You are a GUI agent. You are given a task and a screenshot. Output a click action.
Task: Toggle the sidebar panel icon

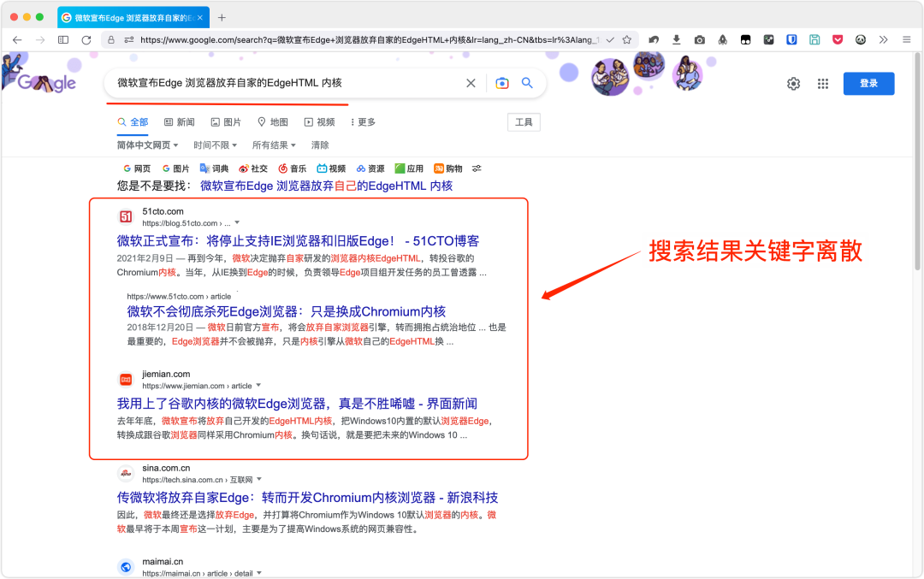(63, 40)
